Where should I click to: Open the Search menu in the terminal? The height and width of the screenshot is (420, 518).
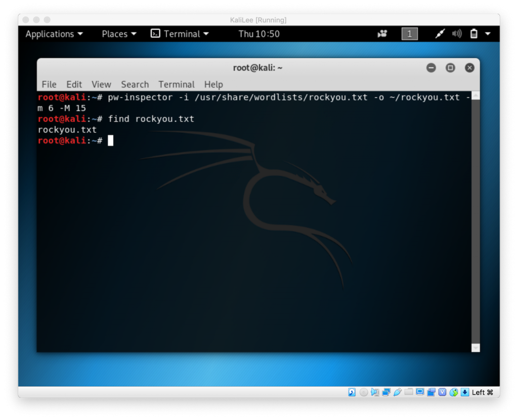click(135, 84)
